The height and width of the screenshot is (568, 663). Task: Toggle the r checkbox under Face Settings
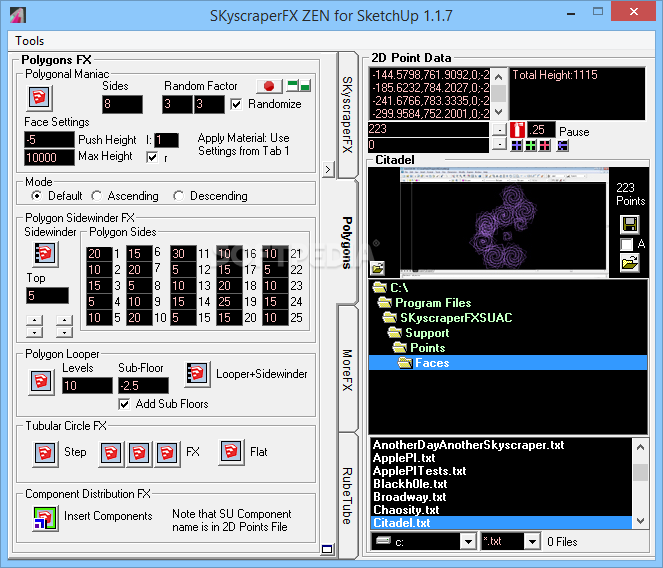(x=152, y=157)
